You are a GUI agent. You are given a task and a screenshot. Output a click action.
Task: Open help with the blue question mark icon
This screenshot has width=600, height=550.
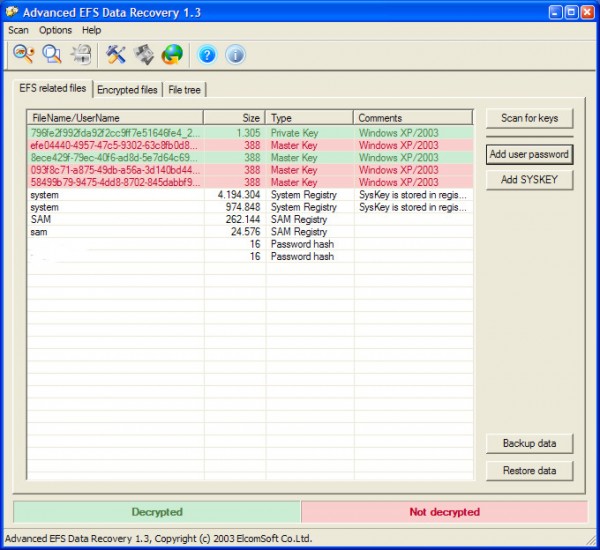click(207, 55)
